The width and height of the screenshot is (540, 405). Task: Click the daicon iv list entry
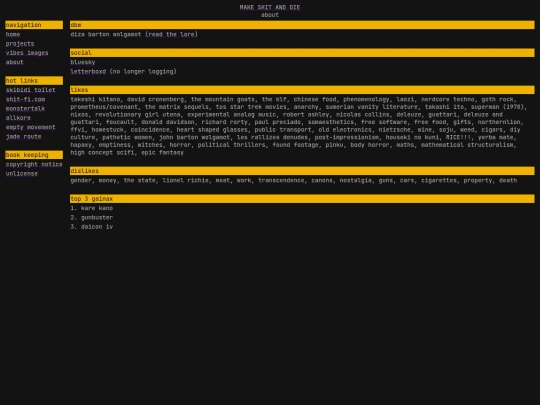(97, 227)
